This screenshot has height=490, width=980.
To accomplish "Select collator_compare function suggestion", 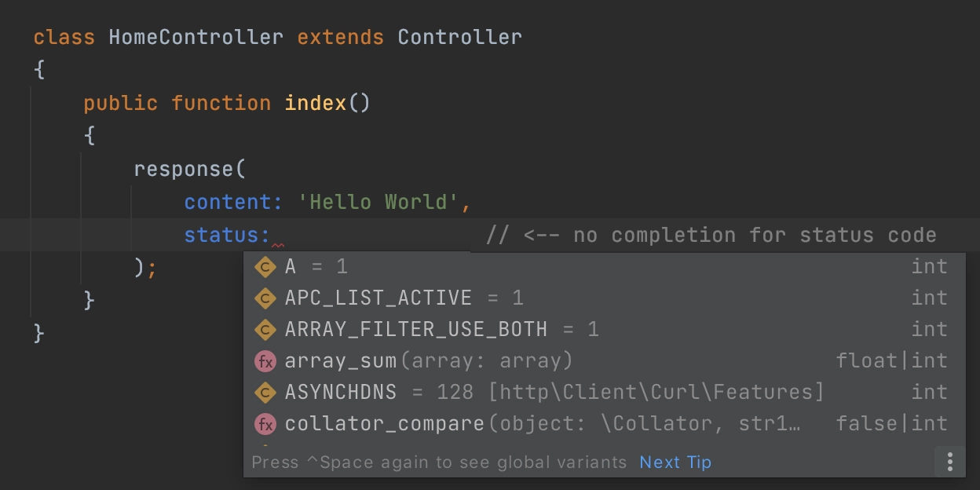I will (x=602, y=424).
